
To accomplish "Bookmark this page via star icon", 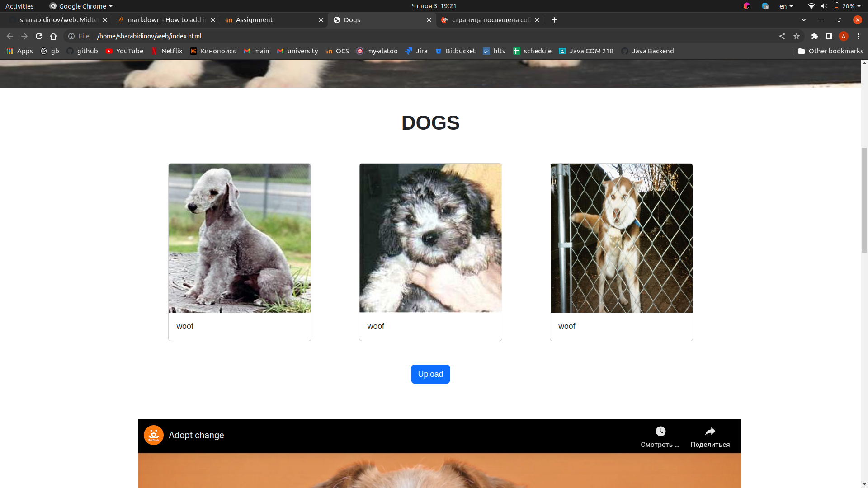I will [797, 36].
